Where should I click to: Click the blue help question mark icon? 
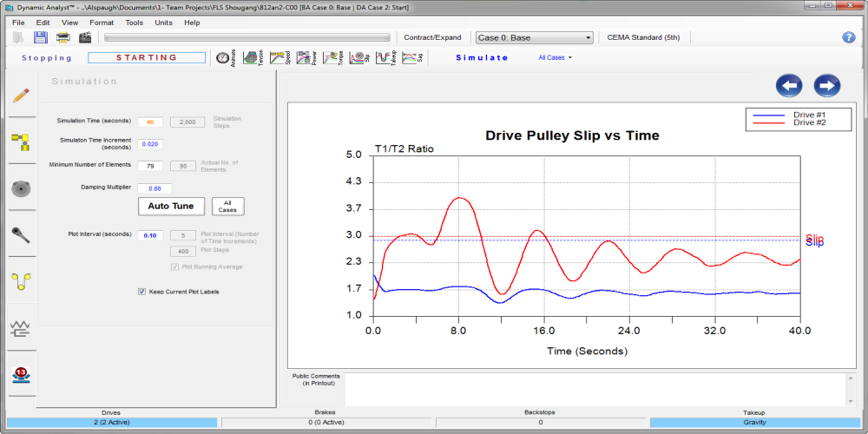tap(849, 37)
